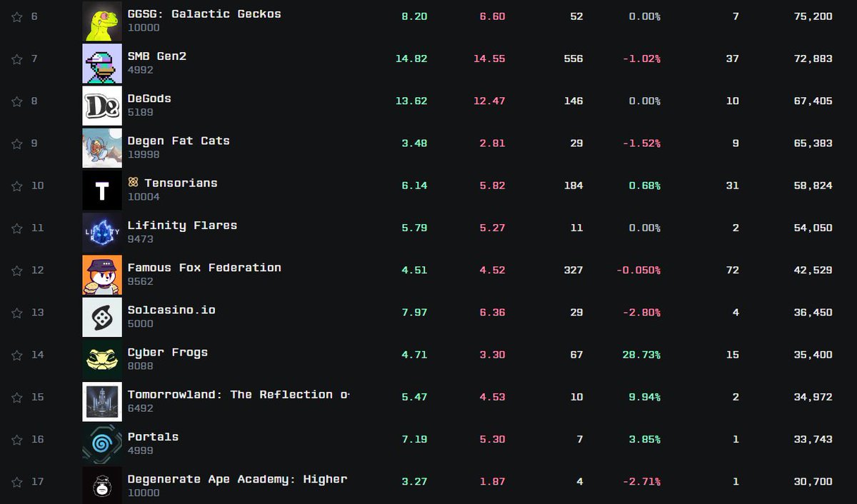
Task: Select Famous Fox Federation -0.050% change
Action: pyautogui.click(x=638, y=271)
